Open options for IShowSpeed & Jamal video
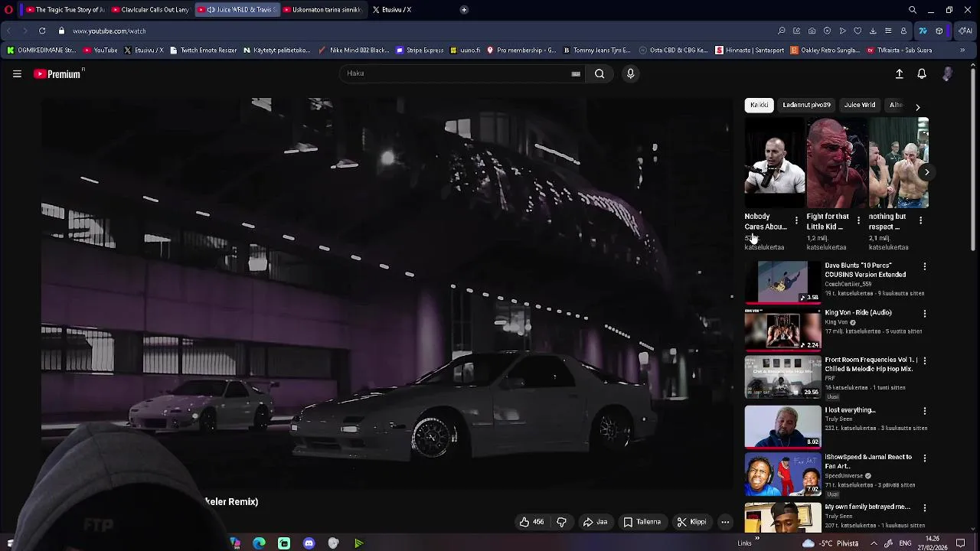 (924, 458)
